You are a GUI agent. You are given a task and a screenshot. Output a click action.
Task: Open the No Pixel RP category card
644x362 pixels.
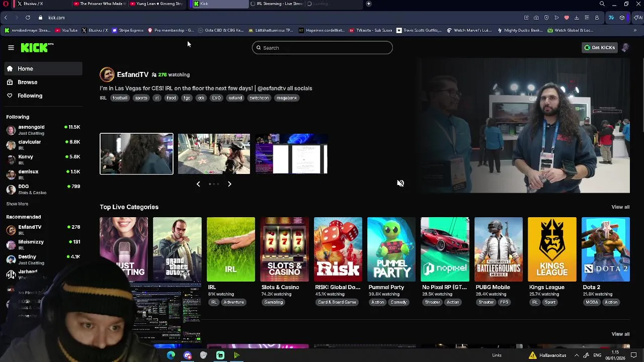point(445,249)
